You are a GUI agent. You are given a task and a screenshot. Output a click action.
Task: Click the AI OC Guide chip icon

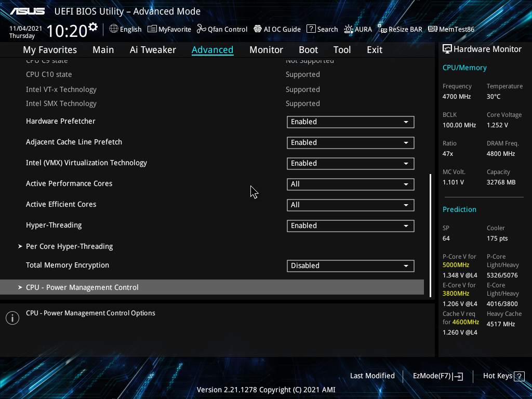[x=258, y=29]
